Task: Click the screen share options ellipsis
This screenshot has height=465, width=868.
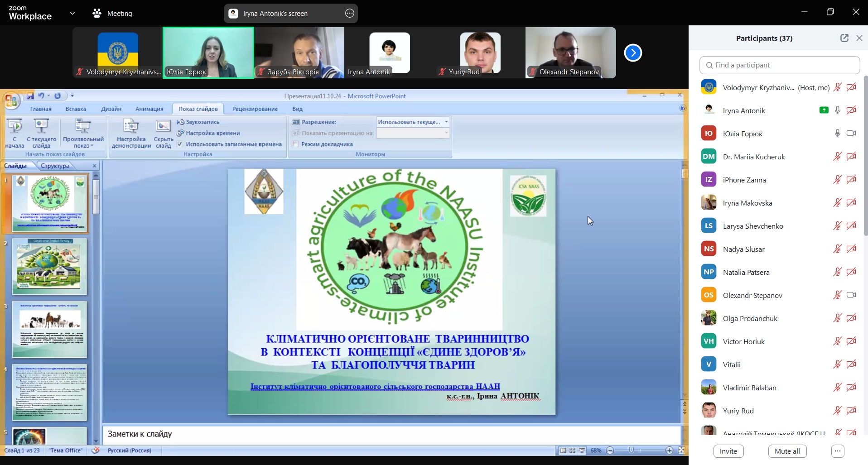Action: [349, 14]
